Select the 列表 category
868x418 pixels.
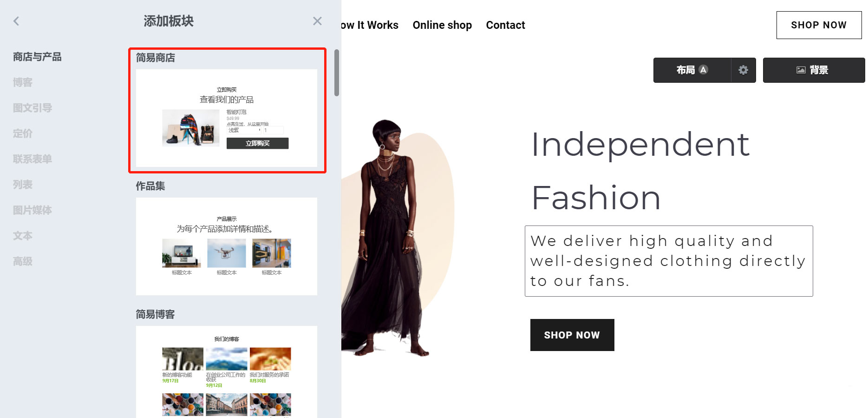pos(23,185)
